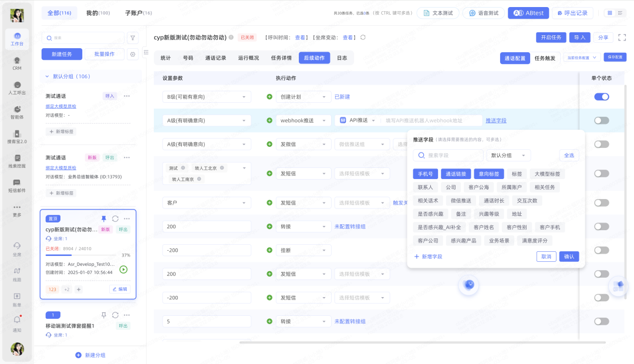The image size is (634, 364).
Task: Open the CRM module in the sidebar
Action: click(17, 63)
